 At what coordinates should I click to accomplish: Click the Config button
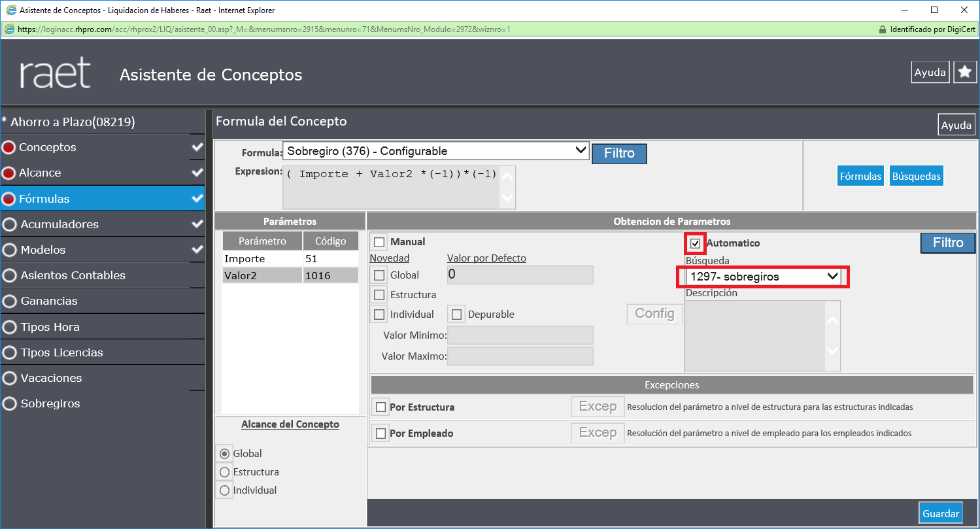coord(654,314)
